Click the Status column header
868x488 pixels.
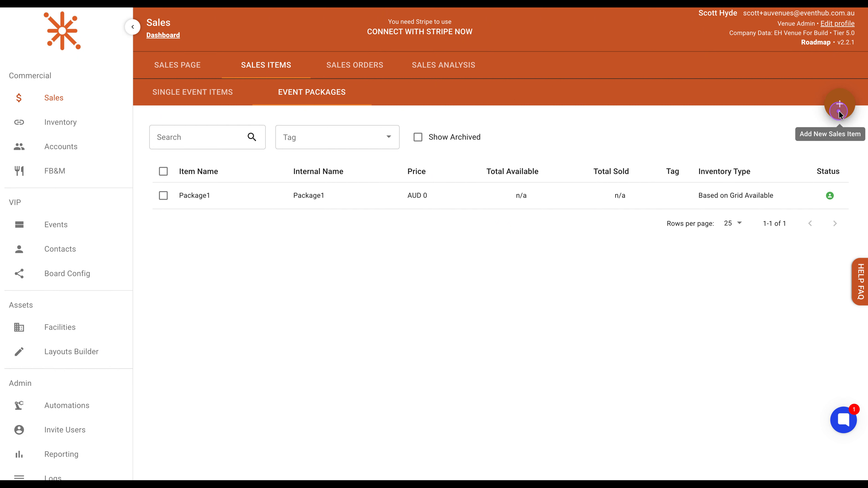(828, 171)
